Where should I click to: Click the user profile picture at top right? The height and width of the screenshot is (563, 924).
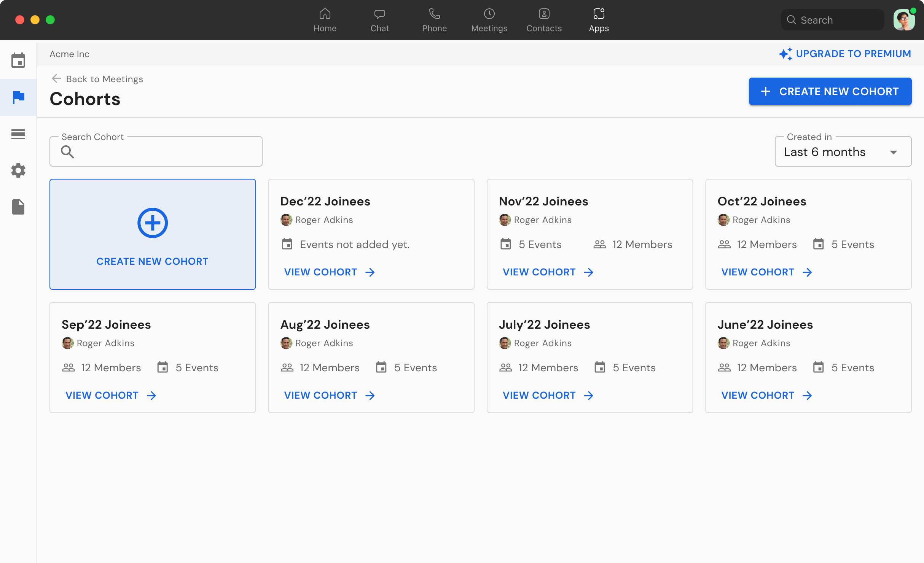pos(904,19)
